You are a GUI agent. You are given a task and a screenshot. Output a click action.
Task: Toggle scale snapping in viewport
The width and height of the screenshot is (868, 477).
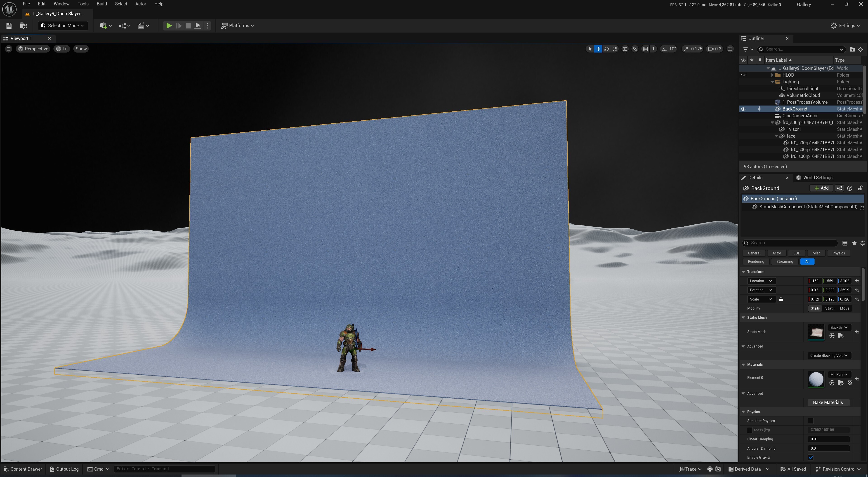(686, 49)
